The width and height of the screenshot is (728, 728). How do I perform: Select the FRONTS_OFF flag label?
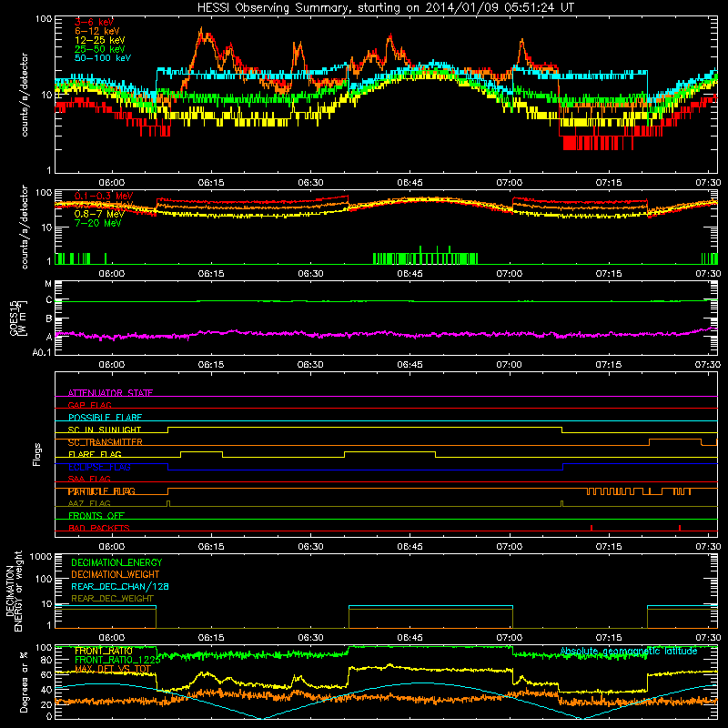point(96,515)
